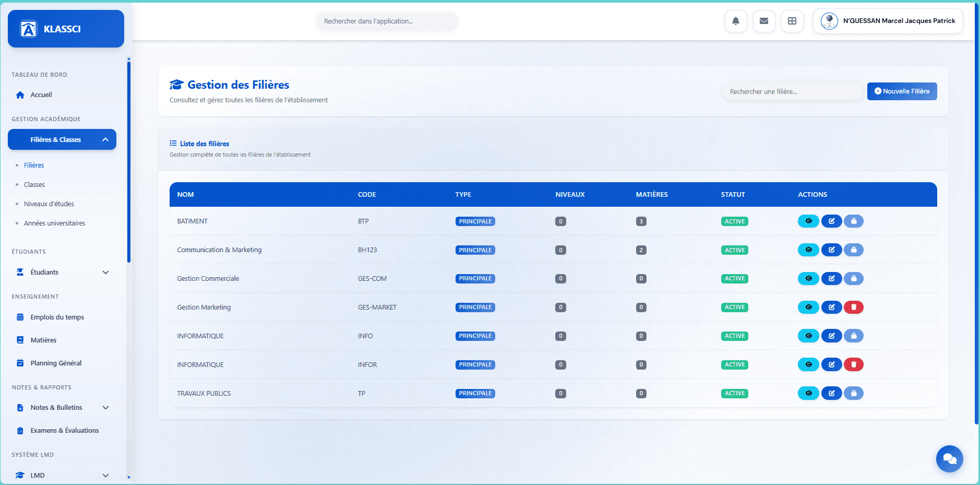Click the apps grid icon in the header
The image size is (980, 485).
[792, 21]
